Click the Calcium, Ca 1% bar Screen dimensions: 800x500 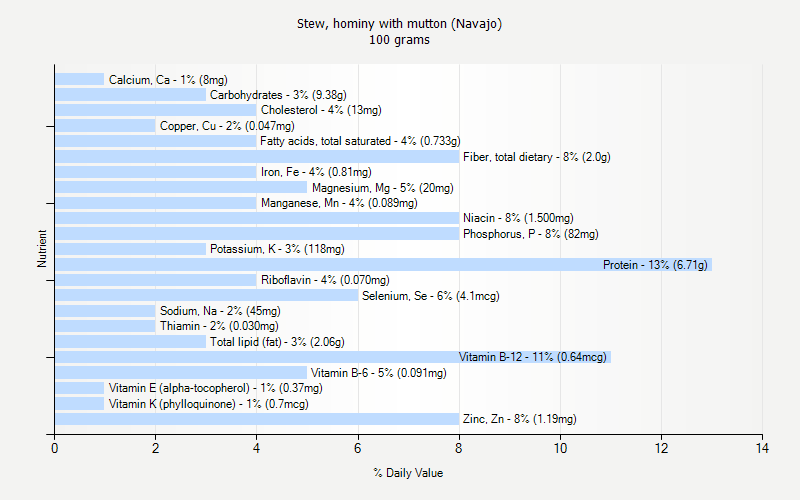click(x=79, y=79)
